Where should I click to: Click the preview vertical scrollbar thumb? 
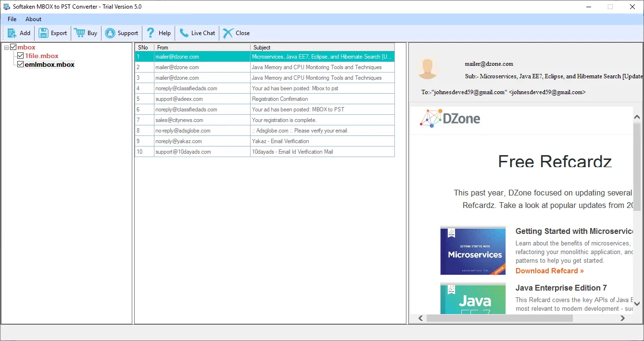tap(637, 166)
